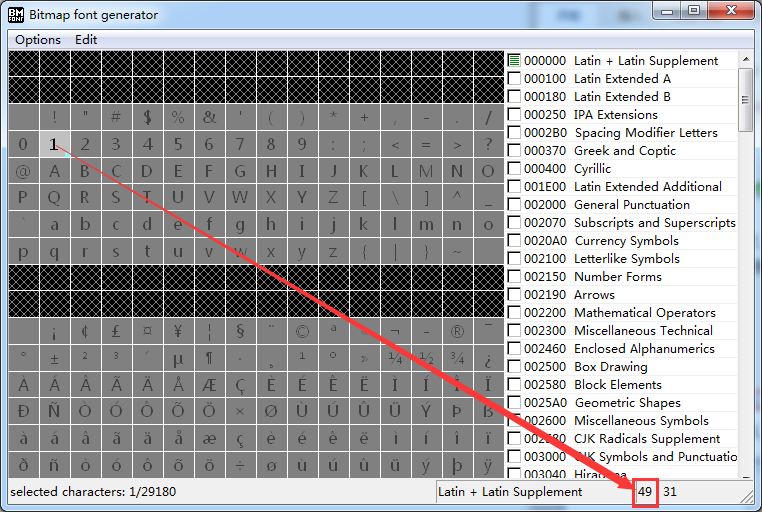Enable the Spacing Modifier Letters checkbox

(514, 133)
